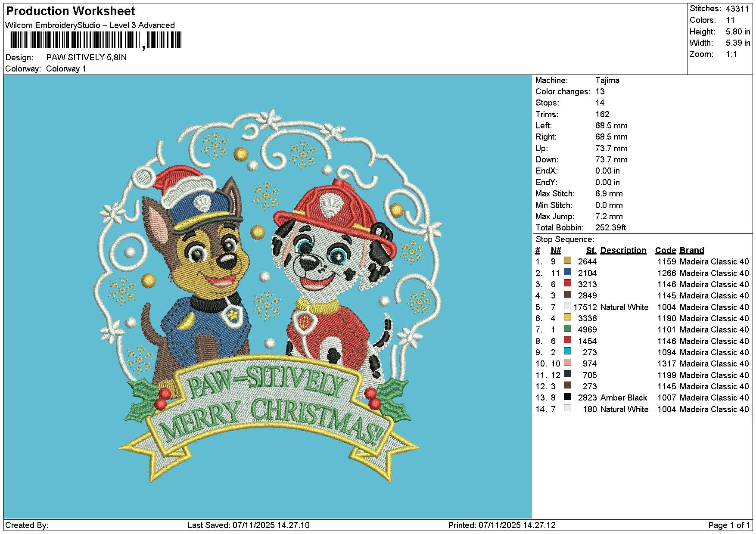
Task: Select the EndX value 0.00 in
Action: [607, 171]
